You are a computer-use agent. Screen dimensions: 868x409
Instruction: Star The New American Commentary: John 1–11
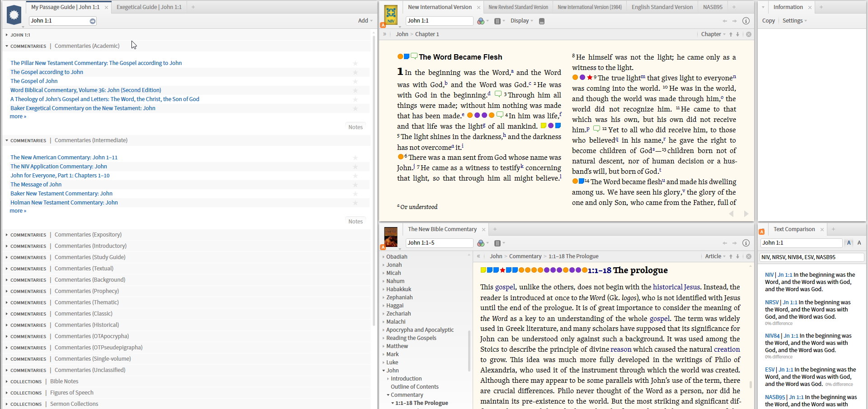coord(355,158)
